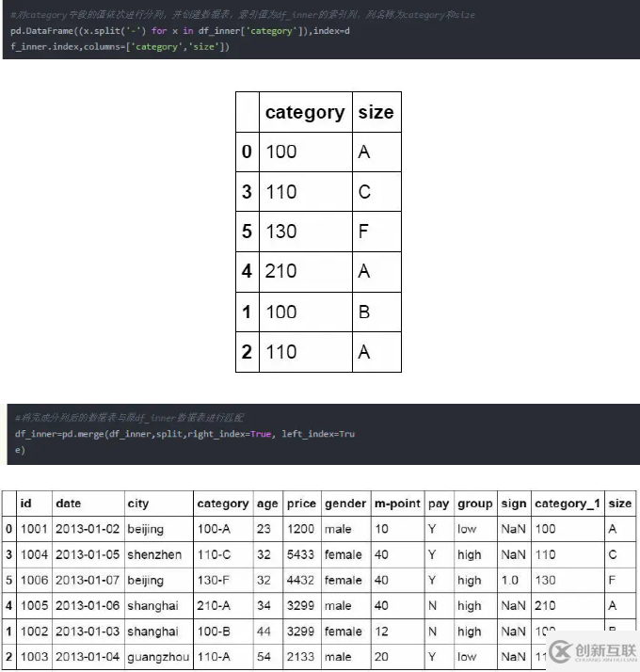Click the "price" column header
Image resolution: width=640 pixels, height=672 pixels.
(301, 504)
